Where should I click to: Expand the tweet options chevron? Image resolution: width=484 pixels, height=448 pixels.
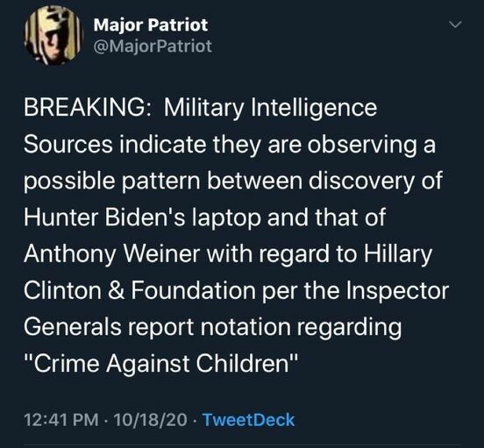455,25
